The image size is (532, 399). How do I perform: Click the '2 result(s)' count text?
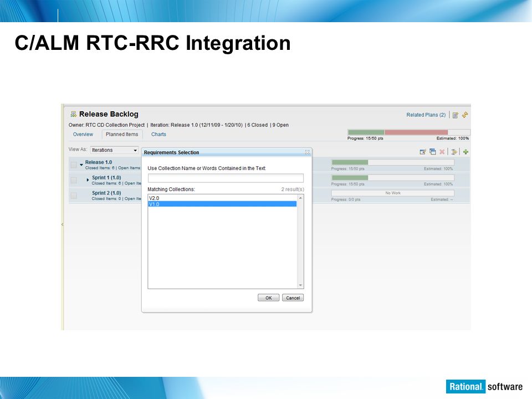(293, 190)
